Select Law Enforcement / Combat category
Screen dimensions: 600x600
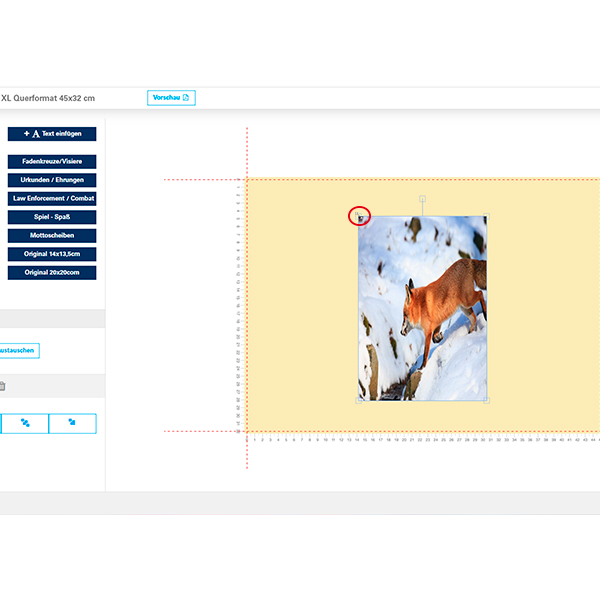pyautogui.click(x=52, y=198)
